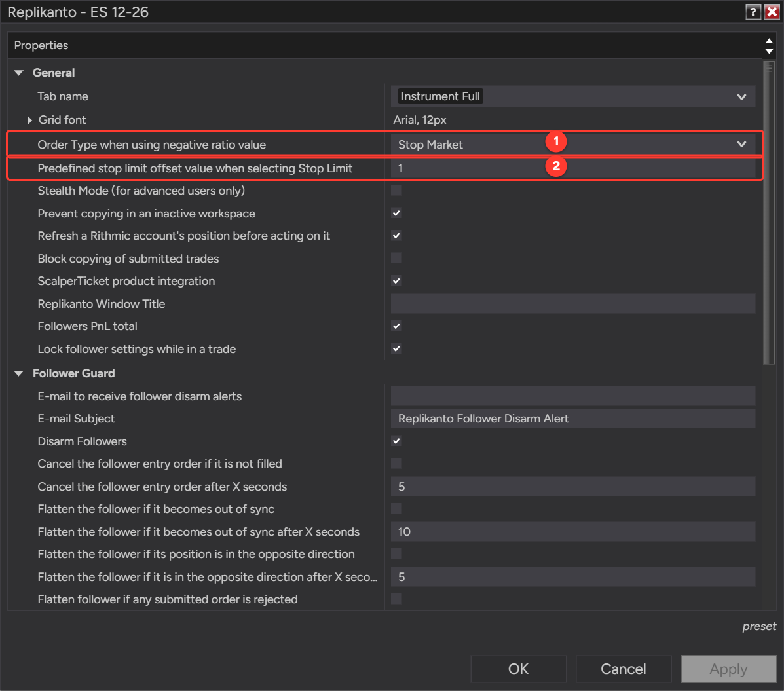
Task: Toggle Refresh a Rithmic account's position checkbox
Action: pos(396,236)
